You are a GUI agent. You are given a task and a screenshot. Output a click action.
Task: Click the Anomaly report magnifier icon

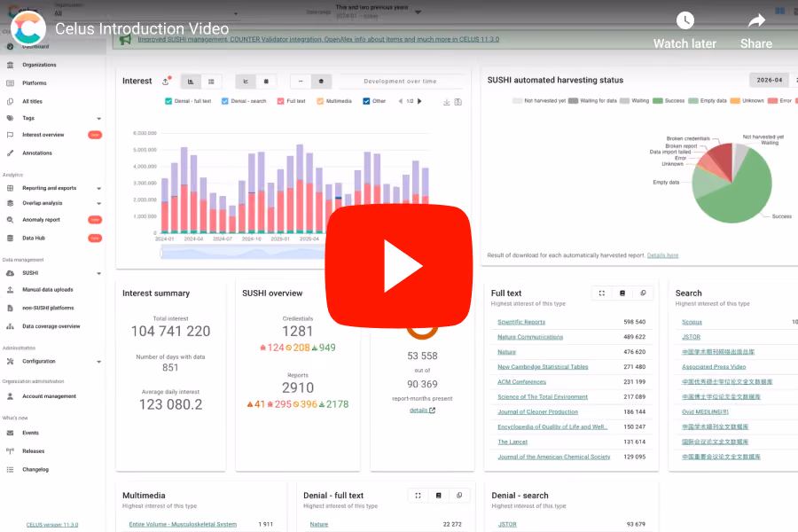(10, 220)
